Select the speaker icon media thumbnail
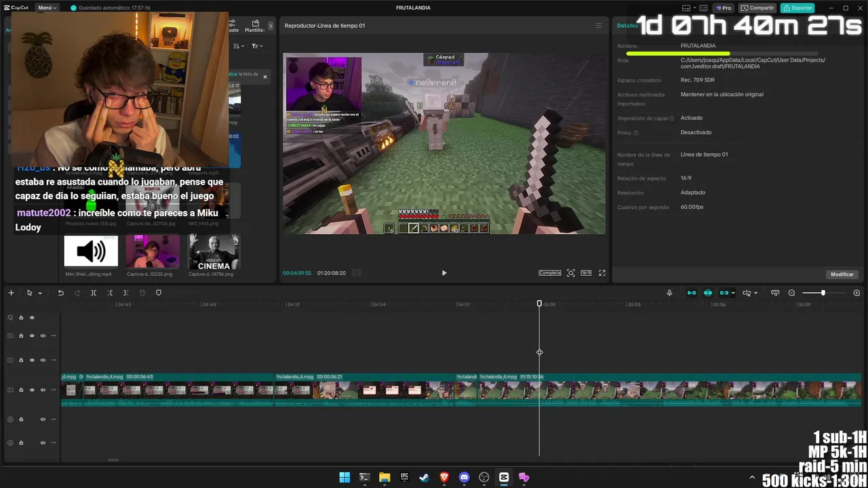868x488 pixels. (91, 251)
